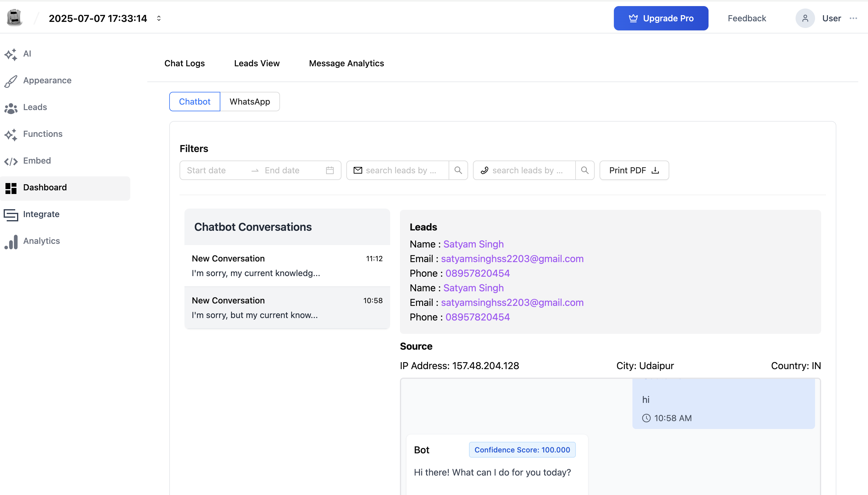Click the Confidence Score: 100.000 badge
The height and width of the screenshot is (495, 868).
[522, 450]
